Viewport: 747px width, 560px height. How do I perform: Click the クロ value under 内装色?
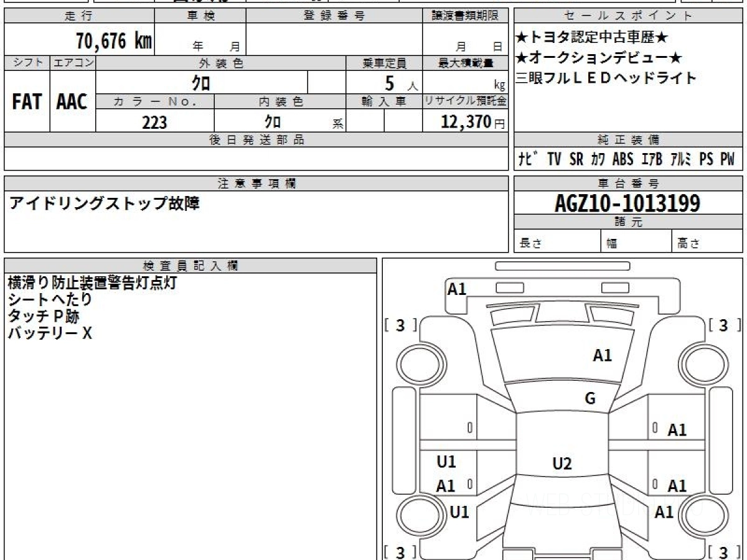point(273,122)
